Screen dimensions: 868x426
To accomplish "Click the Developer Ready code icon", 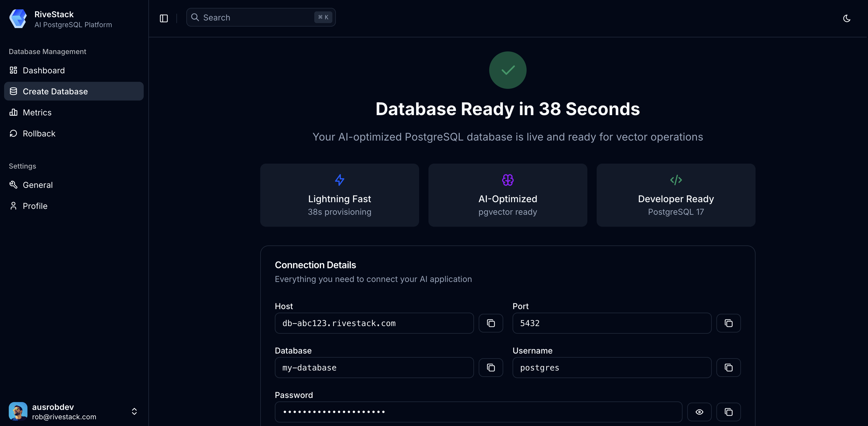I will pyautogui.click(x=676, y=180).
